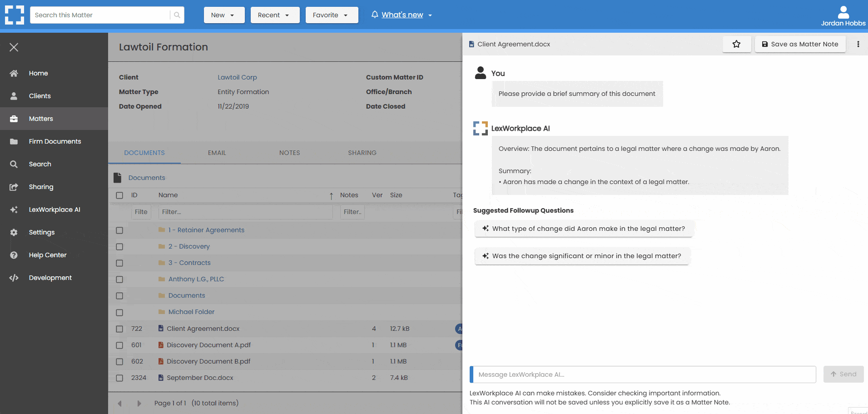
Task: Open Help Center from the sidebar
Action: pyautogui.click(x=47, y=255)
